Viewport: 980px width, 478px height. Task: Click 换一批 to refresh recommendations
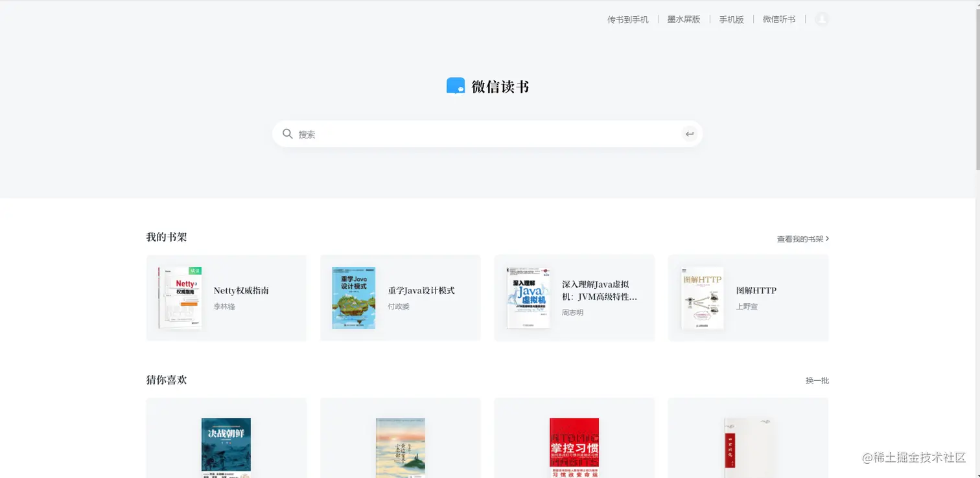(x=817, y=381)
